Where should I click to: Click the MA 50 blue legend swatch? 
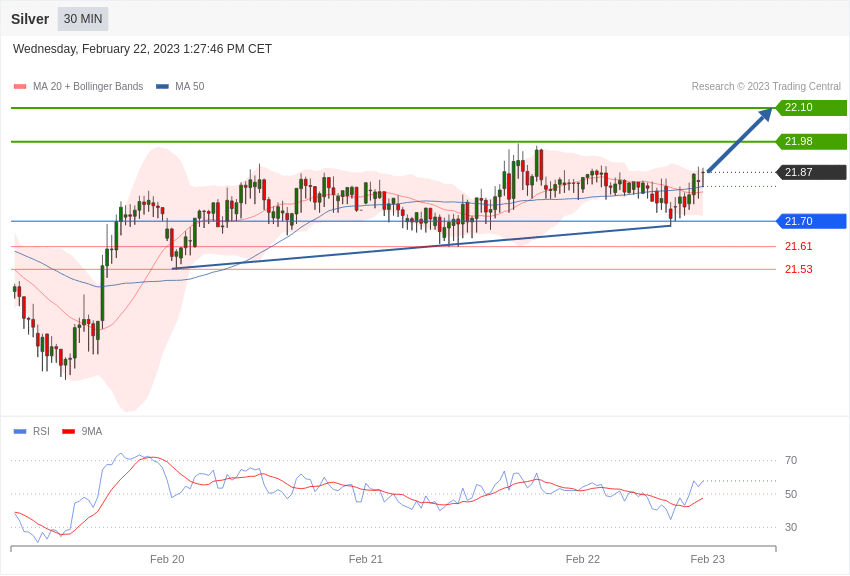coord(162,87)
